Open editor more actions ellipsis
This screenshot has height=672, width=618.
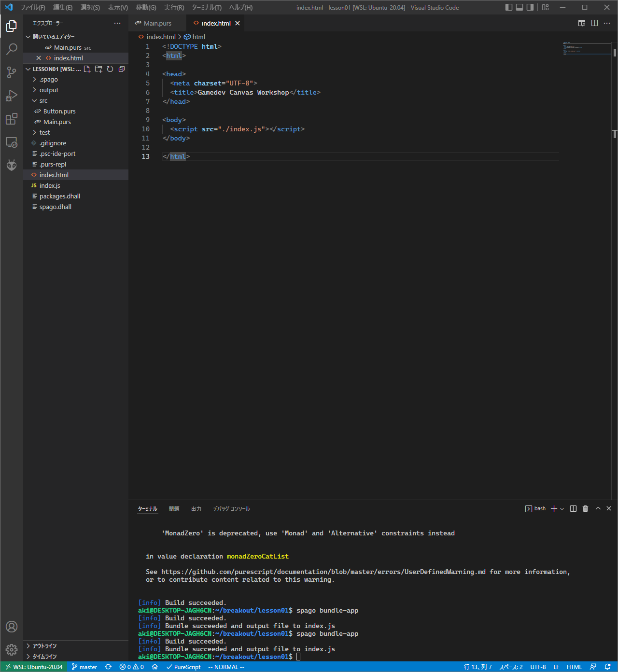click(x=607, y=23)
